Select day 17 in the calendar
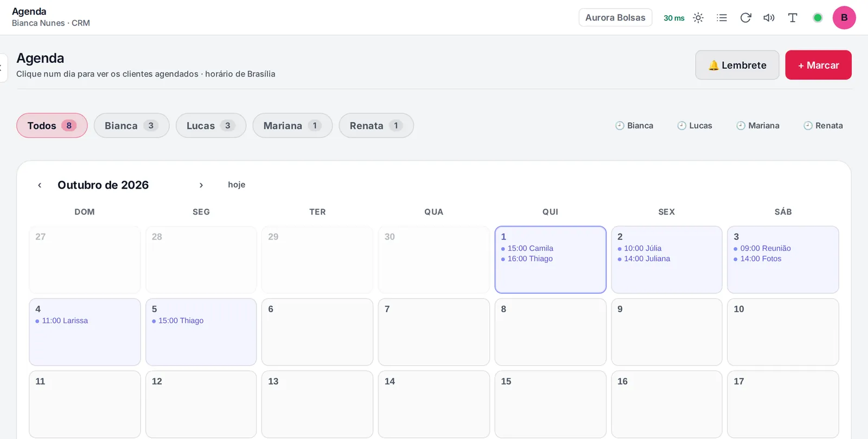This screenshot has height=439, width=868. click(x=783, y=404)
